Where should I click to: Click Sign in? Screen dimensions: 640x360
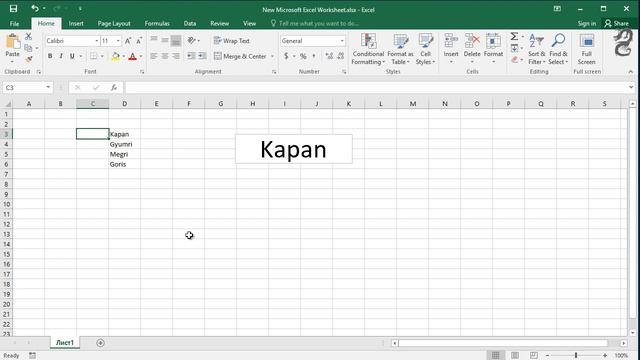pos(587,24)
